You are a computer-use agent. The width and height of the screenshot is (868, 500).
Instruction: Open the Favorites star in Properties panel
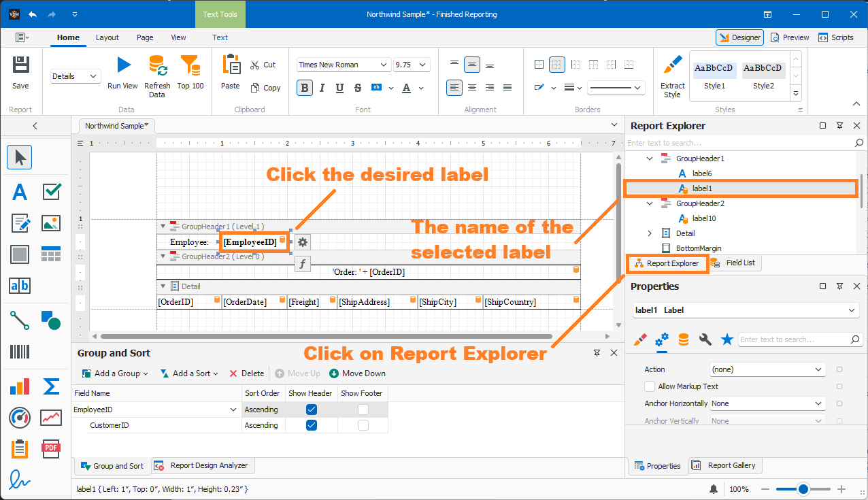[x=727, y=339]
